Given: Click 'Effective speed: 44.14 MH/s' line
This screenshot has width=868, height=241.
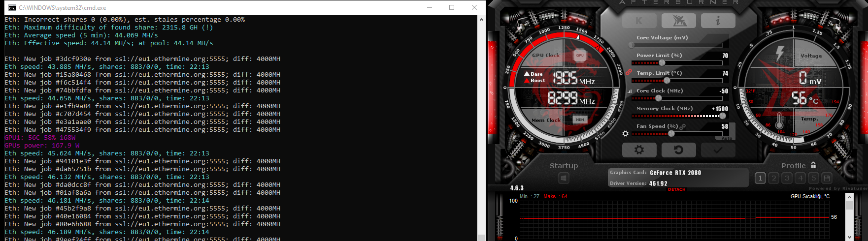Looking at the screenshot, I should 109,43.
